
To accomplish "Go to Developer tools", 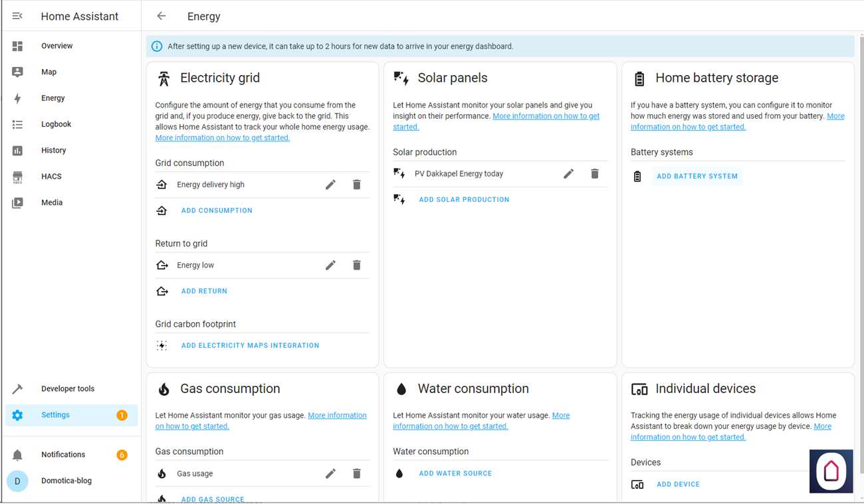I will [x=67, y=389].
